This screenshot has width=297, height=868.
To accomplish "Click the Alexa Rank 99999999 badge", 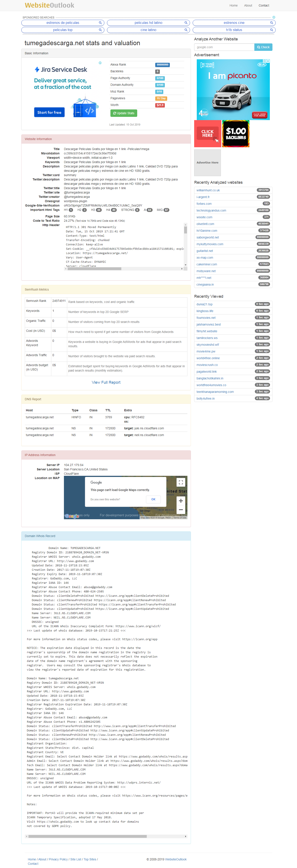I will pos(162,65).
